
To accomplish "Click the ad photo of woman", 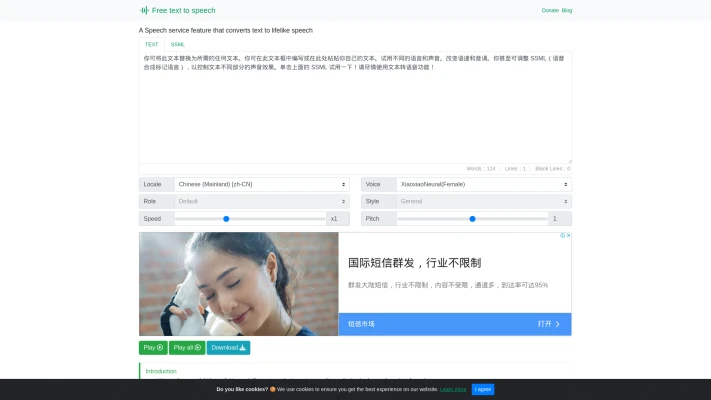I will (x=239, y=284).
